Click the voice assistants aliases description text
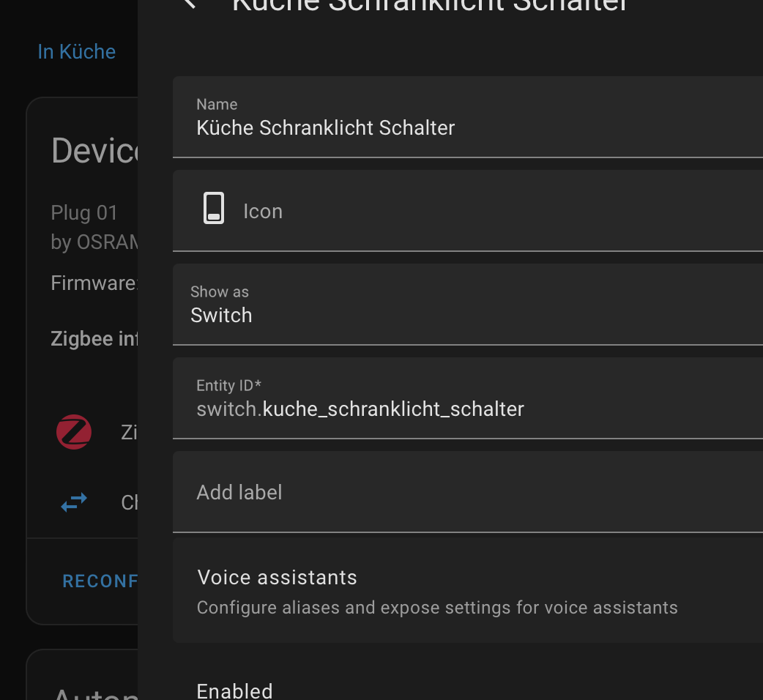 click(436, 607)
